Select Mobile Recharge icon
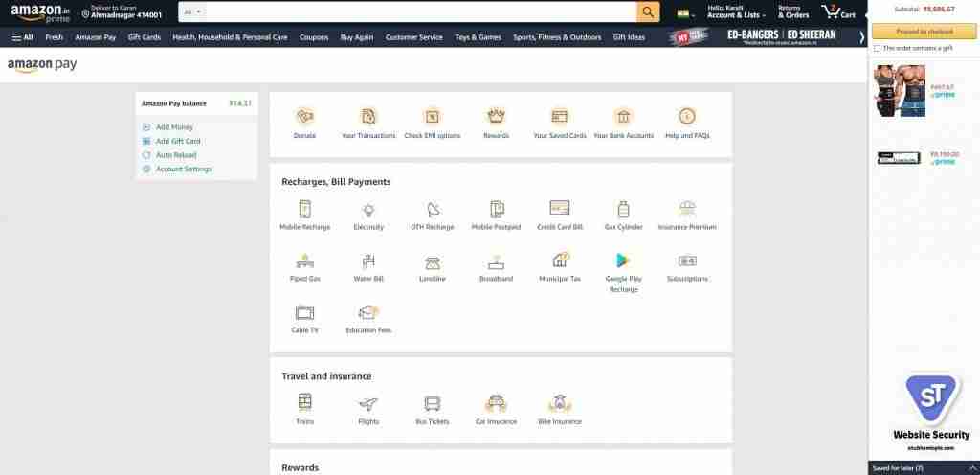This screenshot has height=475, width=980. coord(305,209)
